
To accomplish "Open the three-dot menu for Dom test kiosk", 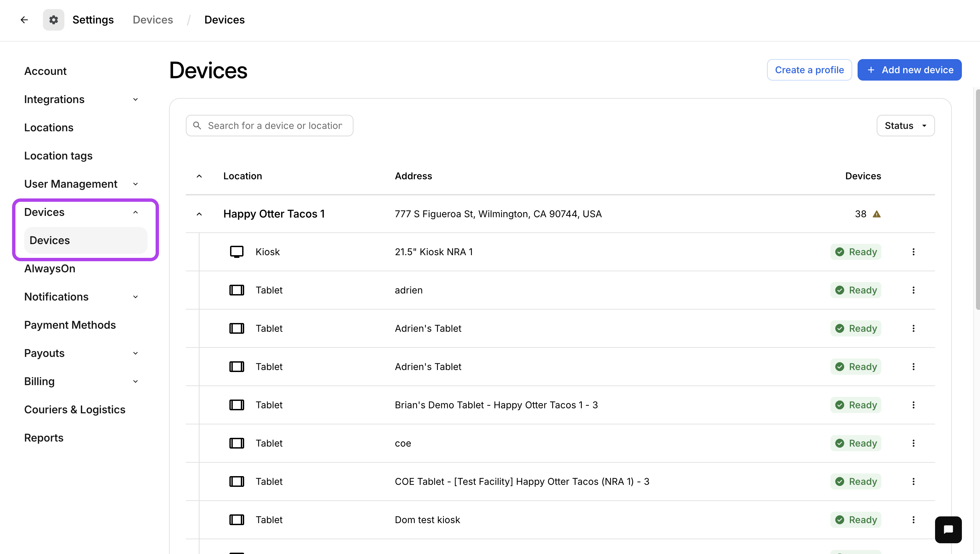I will [913, 520].
